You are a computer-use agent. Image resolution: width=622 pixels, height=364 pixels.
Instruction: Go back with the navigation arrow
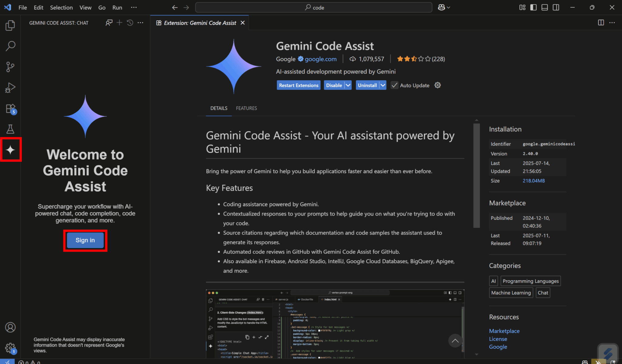175,8
